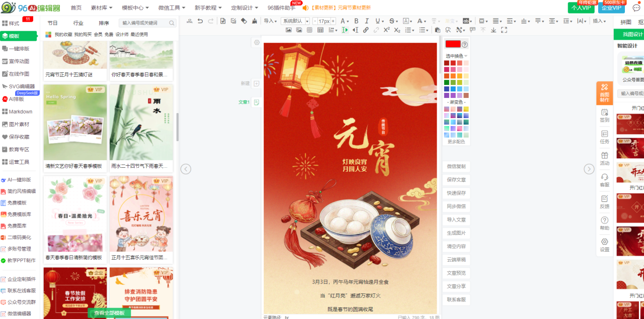644x319 pixels.
Task: Expand the 导入 import dropdown
Action: coord(271,21)
